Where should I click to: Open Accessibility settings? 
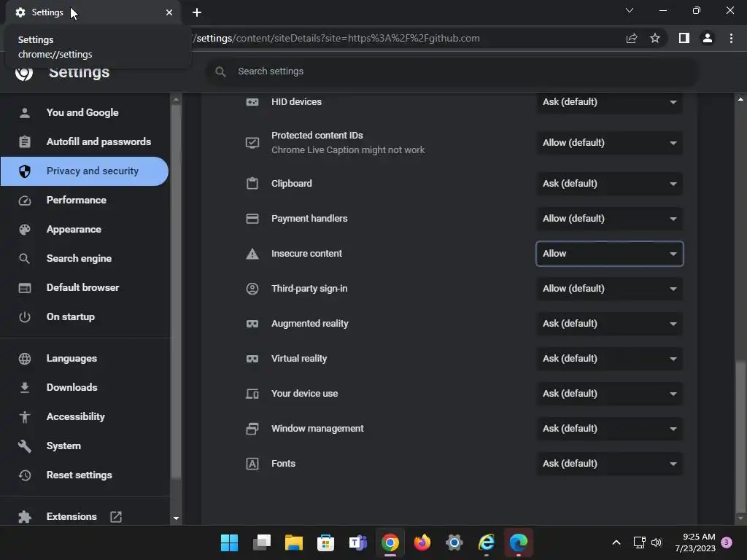(x=85, y=416)
